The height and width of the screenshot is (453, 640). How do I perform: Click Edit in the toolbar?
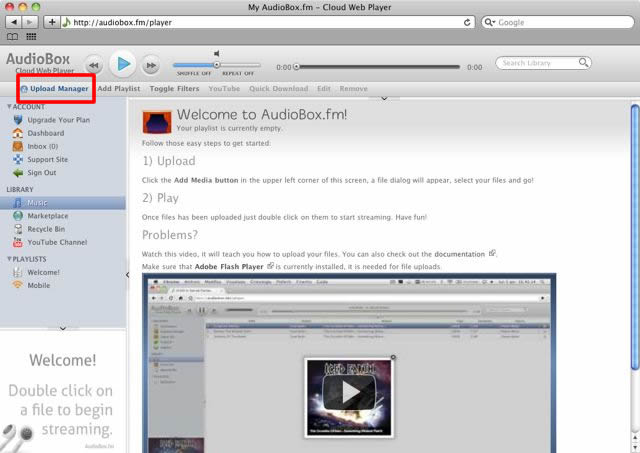[x=324, y=89]
